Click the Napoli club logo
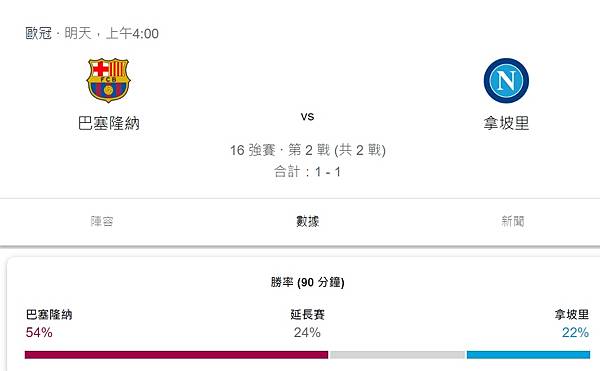The height and width of the screenshot is (371, 600). pyautogui.click(x=506, y=80)
